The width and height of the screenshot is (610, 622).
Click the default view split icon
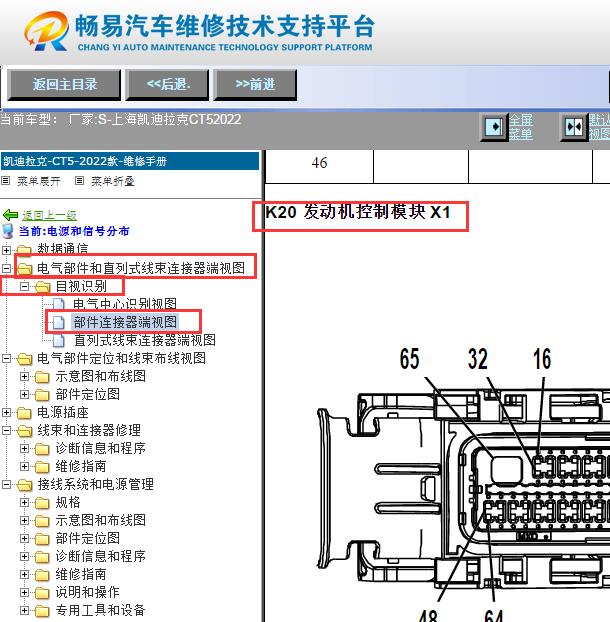574,127
